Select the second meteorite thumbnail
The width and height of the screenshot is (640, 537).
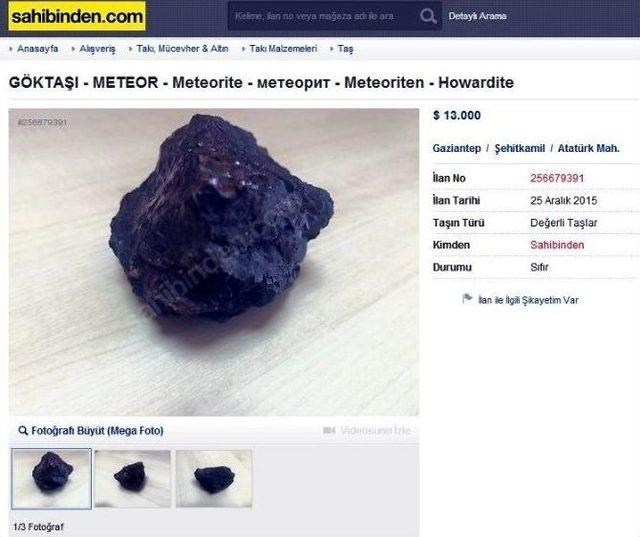(x=133, y=479)
